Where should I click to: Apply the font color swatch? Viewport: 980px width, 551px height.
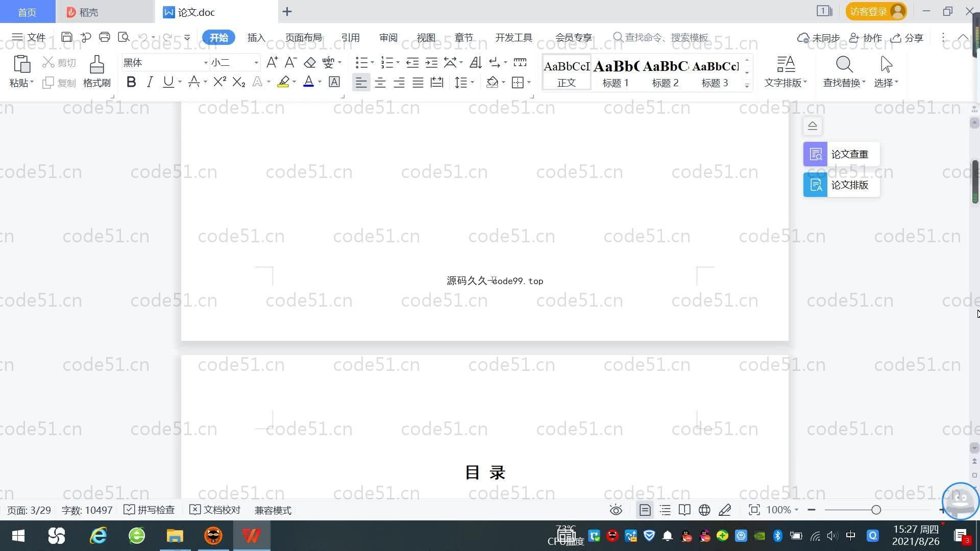click(x=308, y=82)
